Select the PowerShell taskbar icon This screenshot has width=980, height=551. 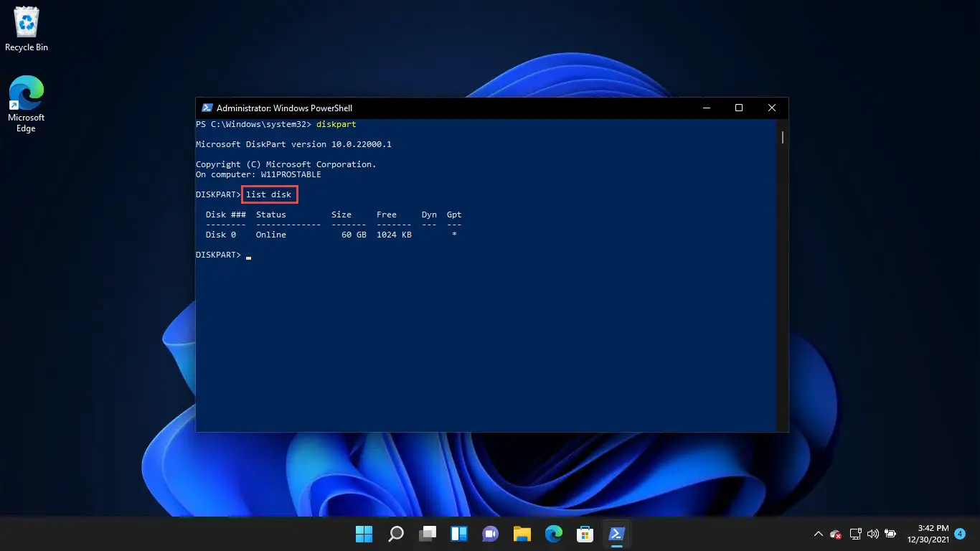point(616,534)
